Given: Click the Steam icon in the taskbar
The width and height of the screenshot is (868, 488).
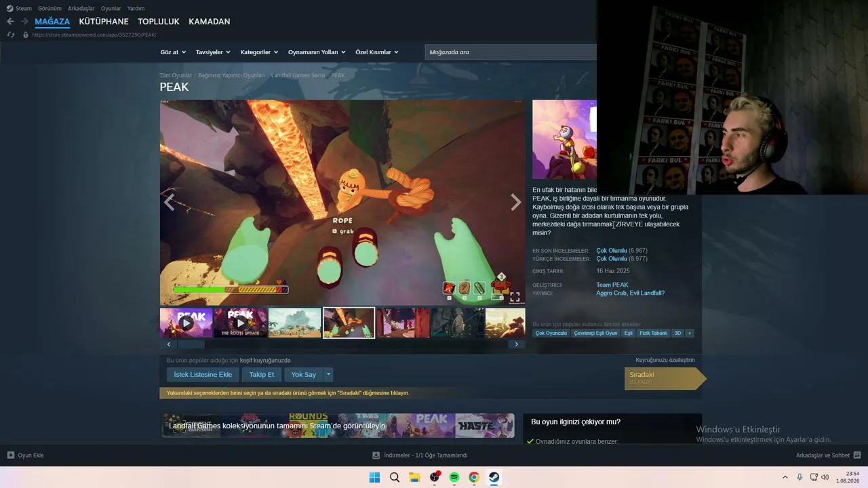Looking at the screenshot, I should pyautogui.click(x=494, y=477).
